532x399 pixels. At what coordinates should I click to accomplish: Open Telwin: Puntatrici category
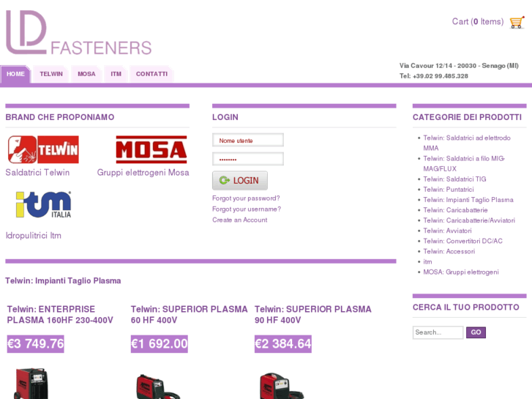pyautogui.click(x=449, y=190)
